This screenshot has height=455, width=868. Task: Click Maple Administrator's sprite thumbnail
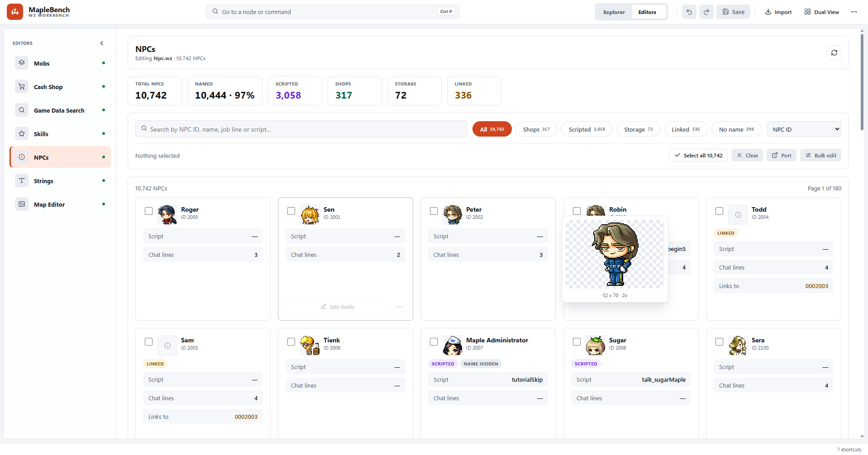pos(453,346)
